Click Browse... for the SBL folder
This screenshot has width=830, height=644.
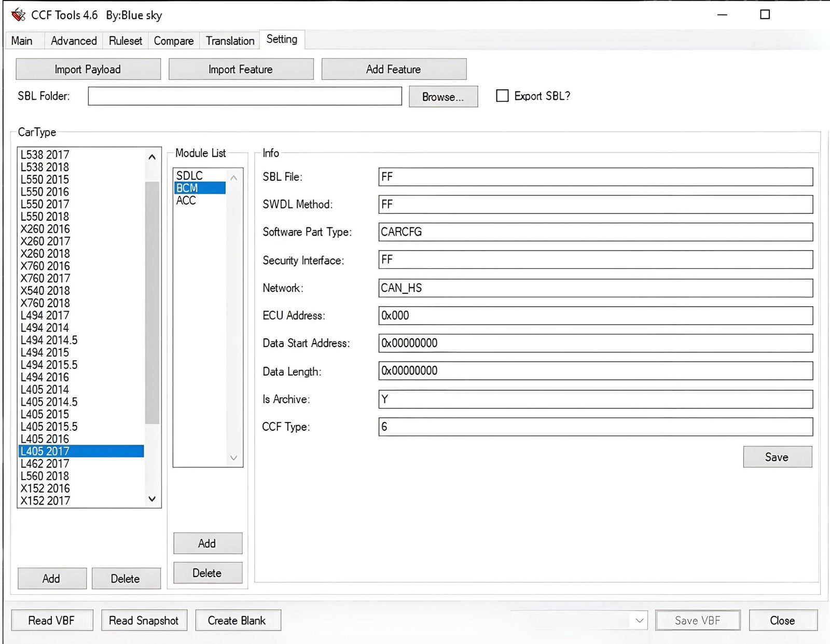point(443,97)
